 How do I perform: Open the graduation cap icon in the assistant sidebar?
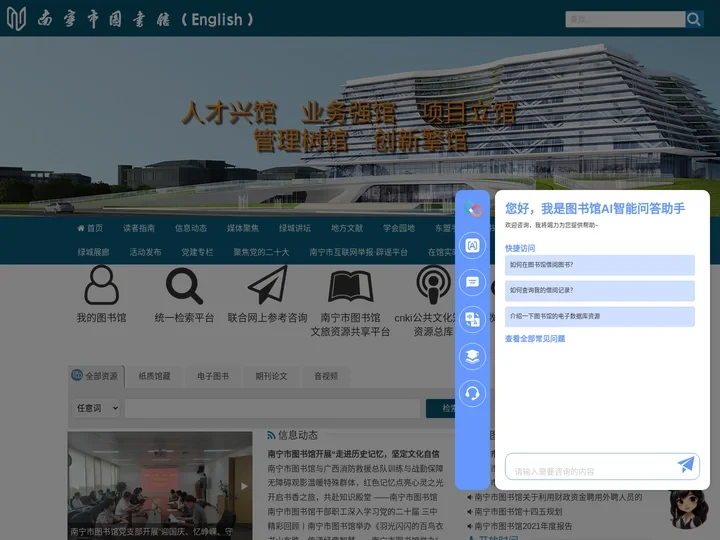pos(472,356)
